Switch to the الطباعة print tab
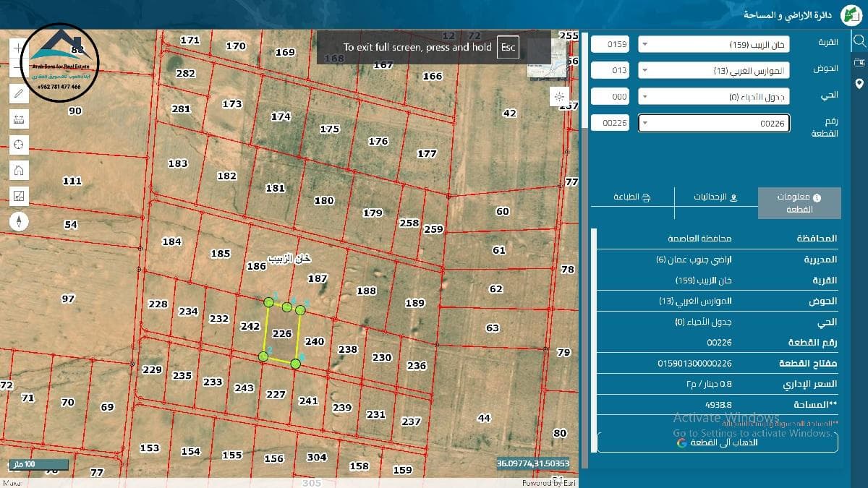This screenshot has height=488, width=868. pyautogui.click(x=631, y=197)
